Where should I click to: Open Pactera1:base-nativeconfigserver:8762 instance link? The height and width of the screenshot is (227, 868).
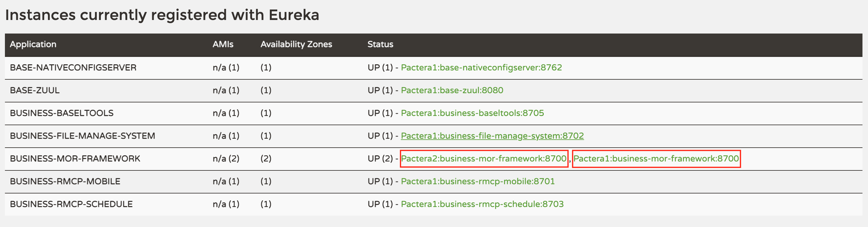(481, 67)
